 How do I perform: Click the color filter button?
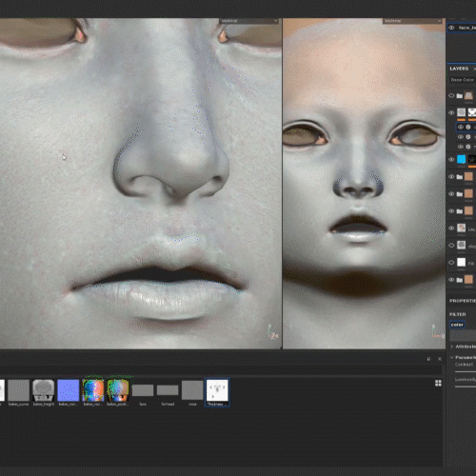(x=457, y=325)
